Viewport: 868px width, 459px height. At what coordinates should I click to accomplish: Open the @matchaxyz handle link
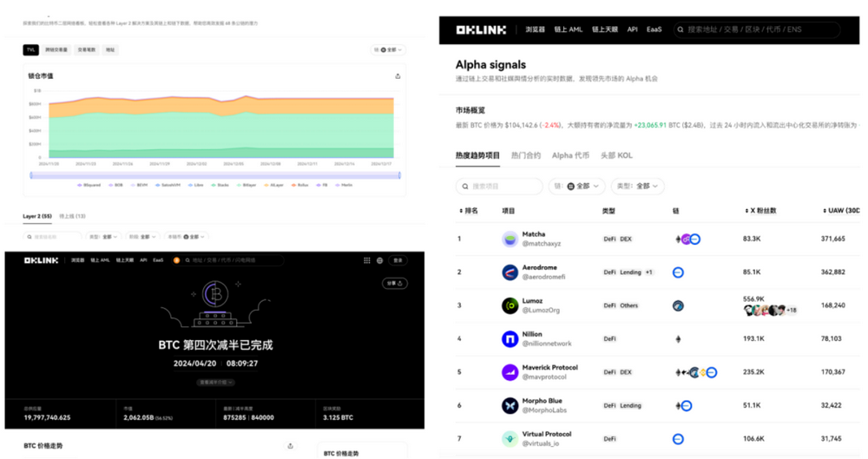point(542,244)
